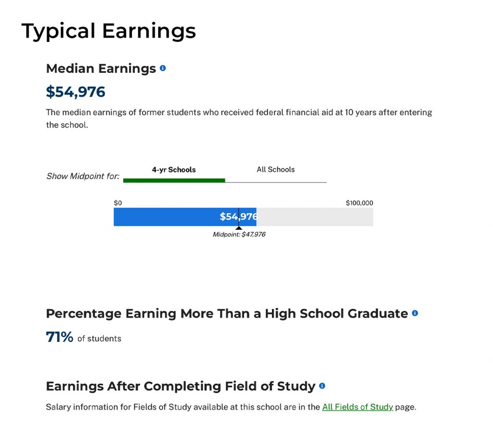Click the blue earnings progress bar
Screen dimensions: 493x448
(x=169, y=217)
